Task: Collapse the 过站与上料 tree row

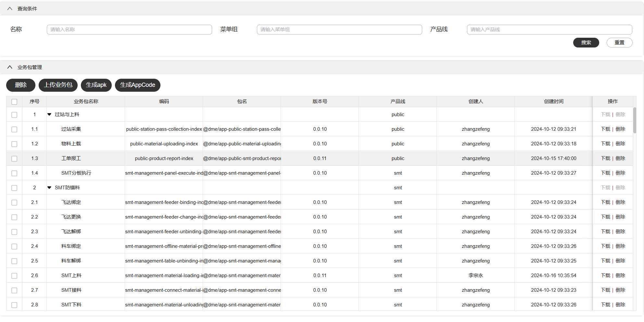Action: (49, 114)
